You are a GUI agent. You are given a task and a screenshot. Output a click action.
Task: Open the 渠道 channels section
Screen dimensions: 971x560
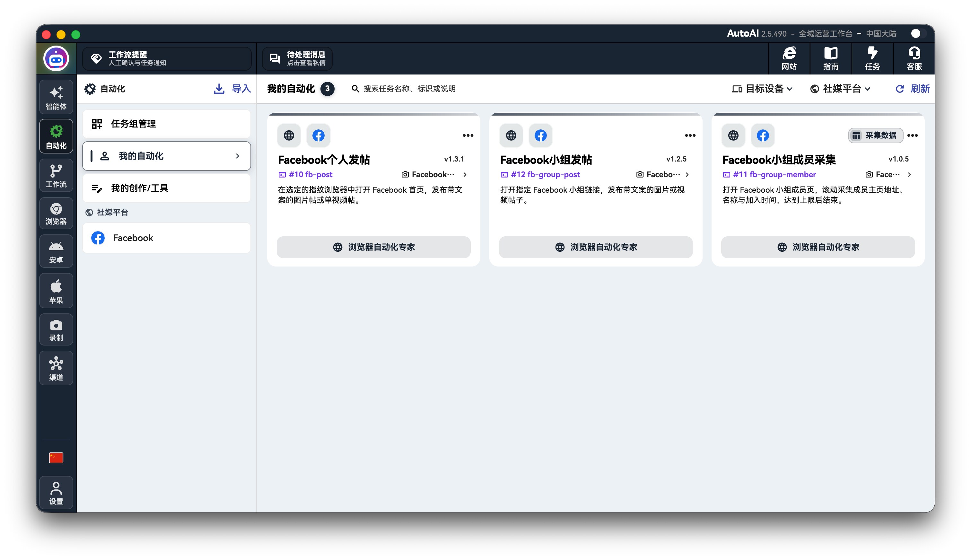[x=56, y=368]
